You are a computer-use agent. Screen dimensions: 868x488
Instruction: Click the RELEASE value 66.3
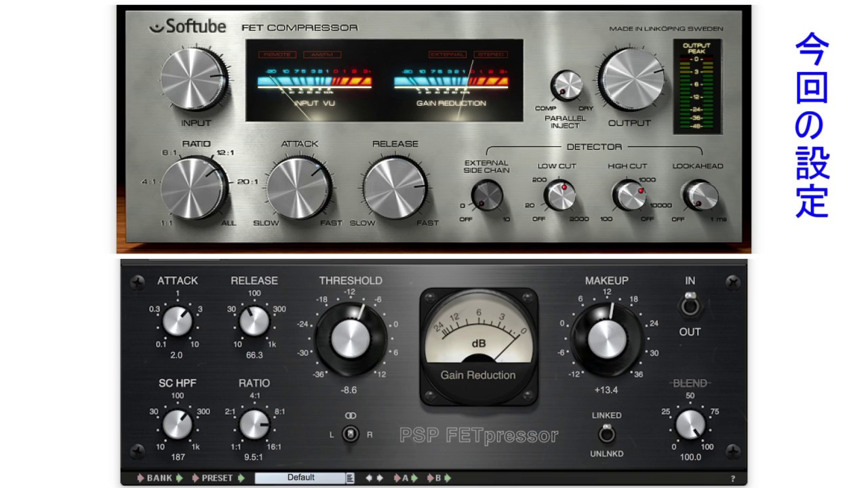tap(254, 354)
